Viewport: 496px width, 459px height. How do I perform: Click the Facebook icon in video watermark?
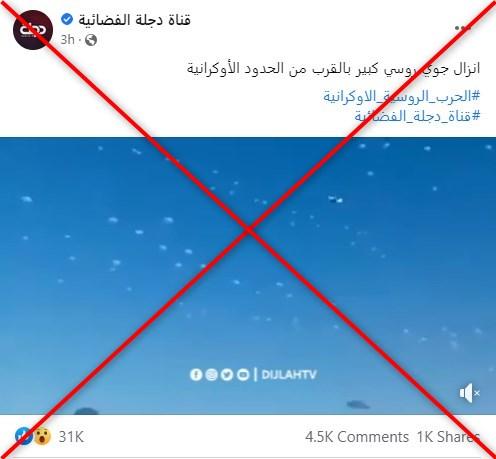point(196,375)
